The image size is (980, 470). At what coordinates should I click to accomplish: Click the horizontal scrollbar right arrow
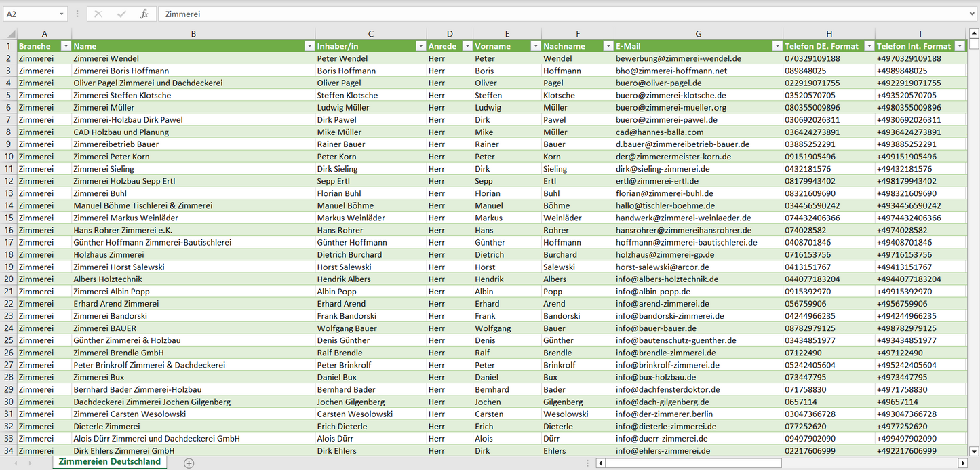coord(962,463)
